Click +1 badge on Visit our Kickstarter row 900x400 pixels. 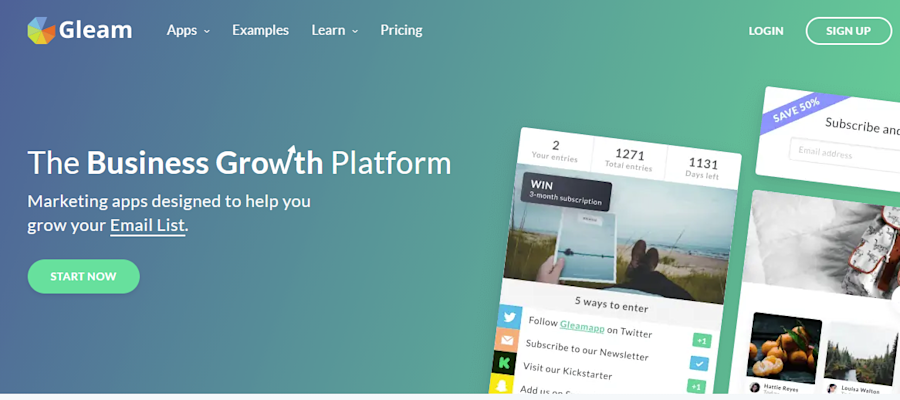696,386
